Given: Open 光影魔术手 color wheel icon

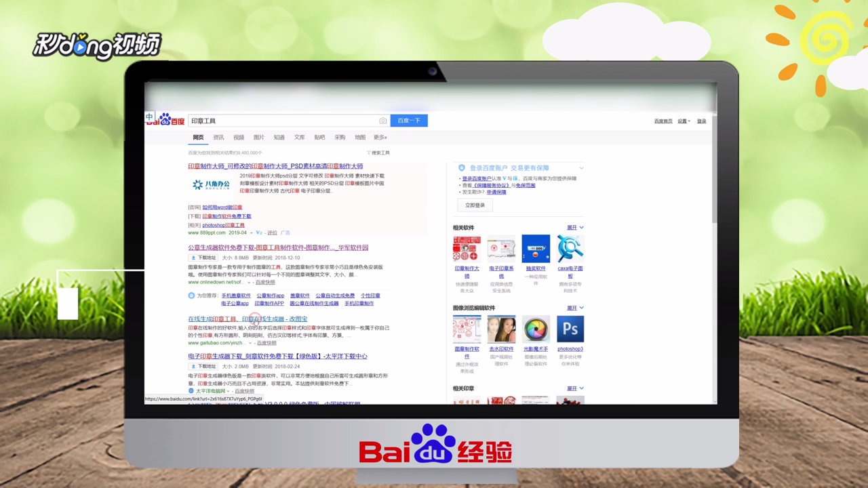Looking at the screenshot, I should 536,329.
